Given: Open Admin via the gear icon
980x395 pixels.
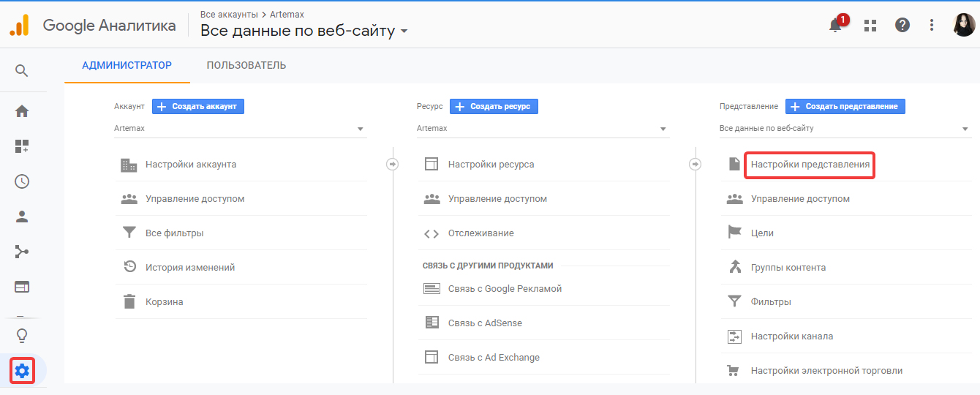Looking at the screenshot, I should [x=22, y=372].
